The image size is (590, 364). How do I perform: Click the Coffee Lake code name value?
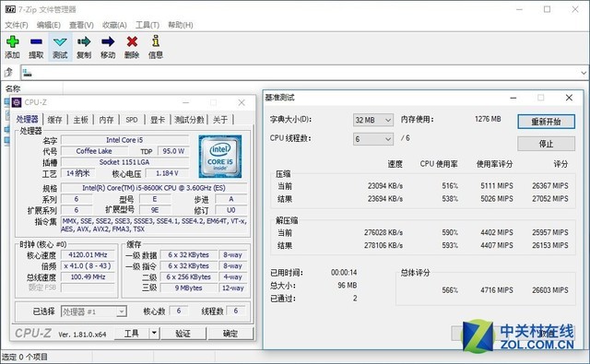(94, 151)
